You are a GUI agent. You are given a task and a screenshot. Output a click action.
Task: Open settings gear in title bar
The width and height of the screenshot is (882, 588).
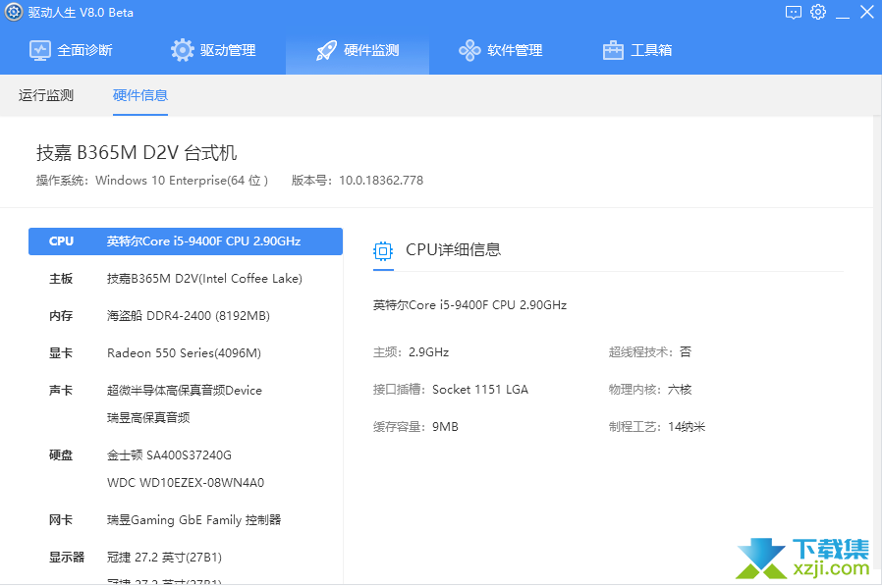(x=818, y=12)
